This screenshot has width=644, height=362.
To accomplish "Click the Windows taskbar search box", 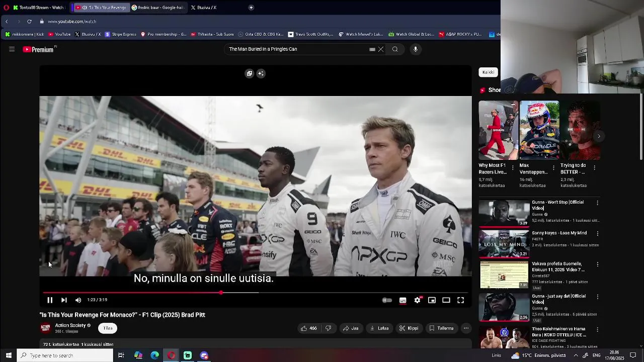I will click(65, 355).
